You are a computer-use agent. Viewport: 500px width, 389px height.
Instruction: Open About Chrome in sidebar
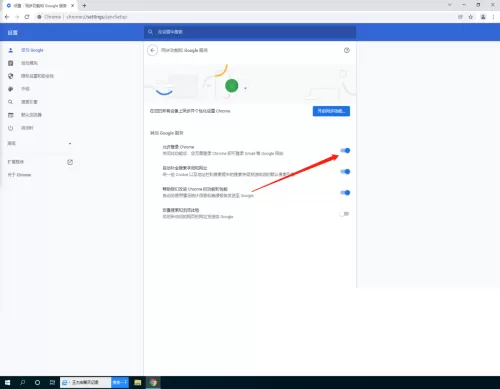point(19,175)
